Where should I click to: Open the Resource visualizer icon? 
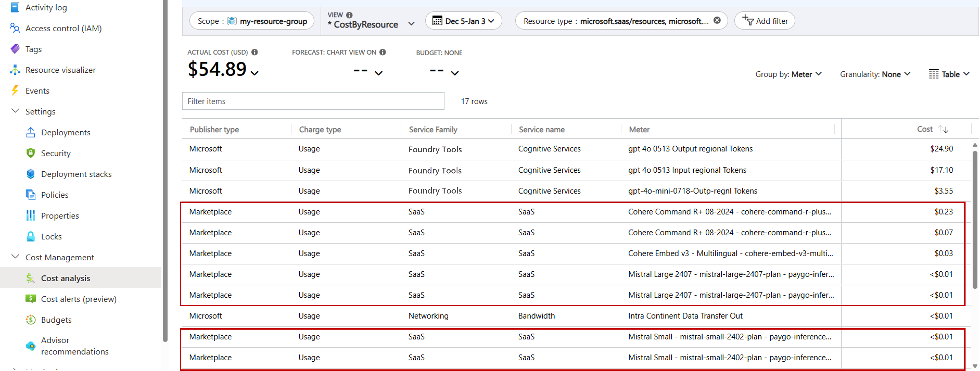[15, 70]
